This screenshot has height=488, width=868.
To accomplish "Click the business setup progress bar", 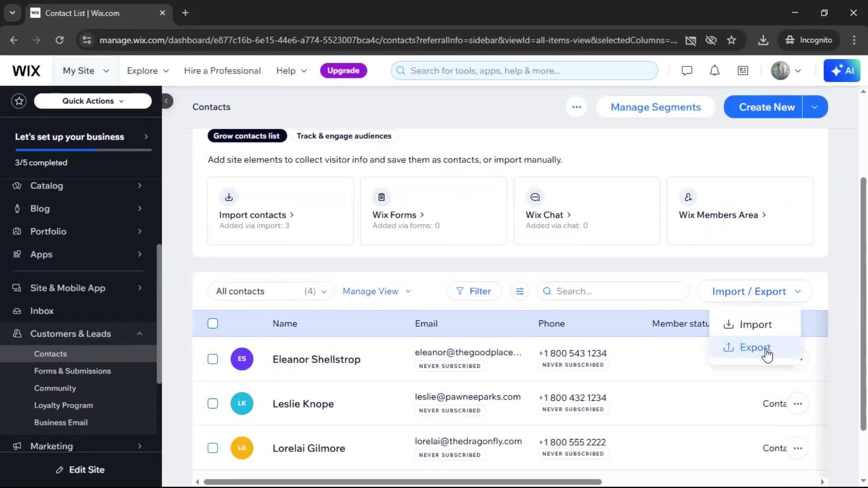I will pos(83,150).
